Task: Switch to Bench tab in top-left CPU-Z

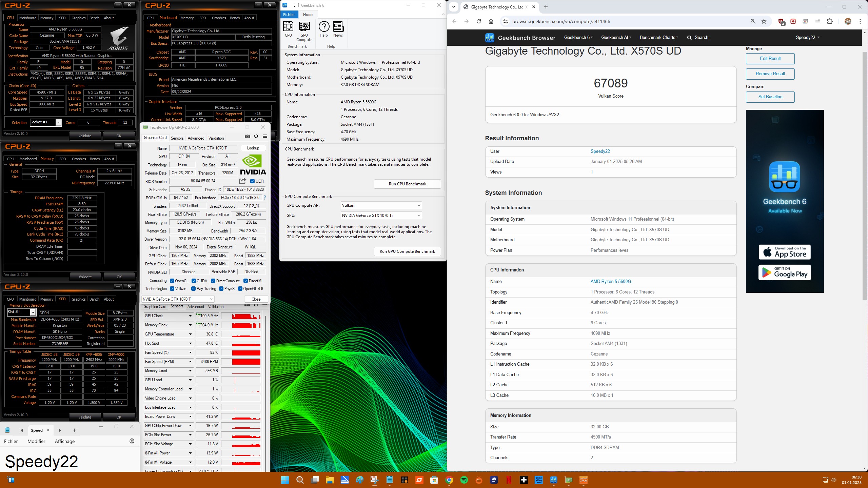Action: click(94, 18)
